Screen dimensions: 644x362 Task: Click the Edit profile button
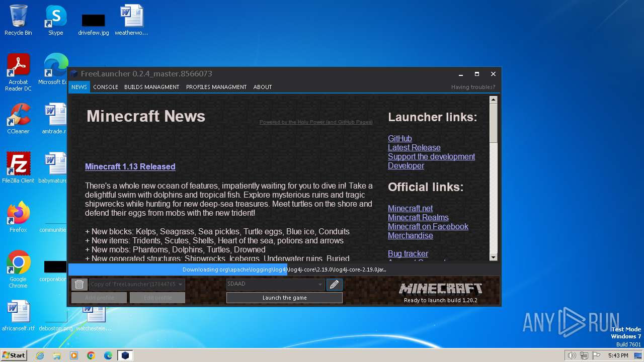pos(157,298)
